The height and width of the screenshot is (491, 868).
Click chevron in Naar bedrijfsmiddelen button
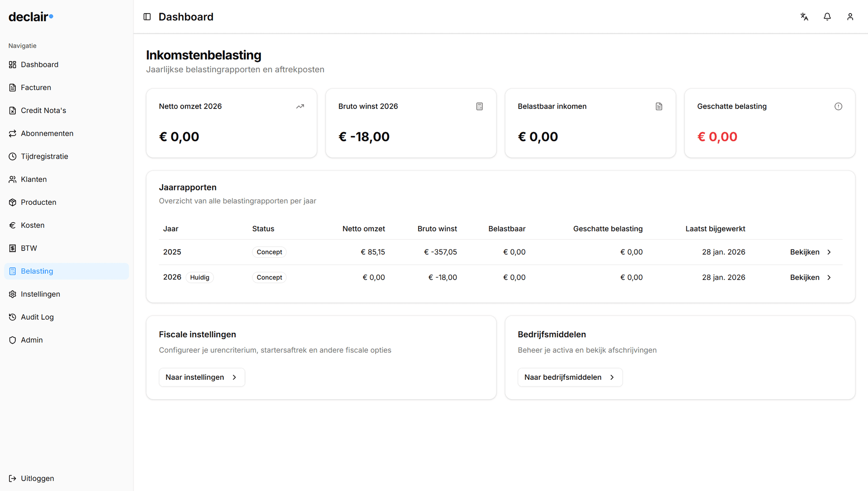pos(612,378)
